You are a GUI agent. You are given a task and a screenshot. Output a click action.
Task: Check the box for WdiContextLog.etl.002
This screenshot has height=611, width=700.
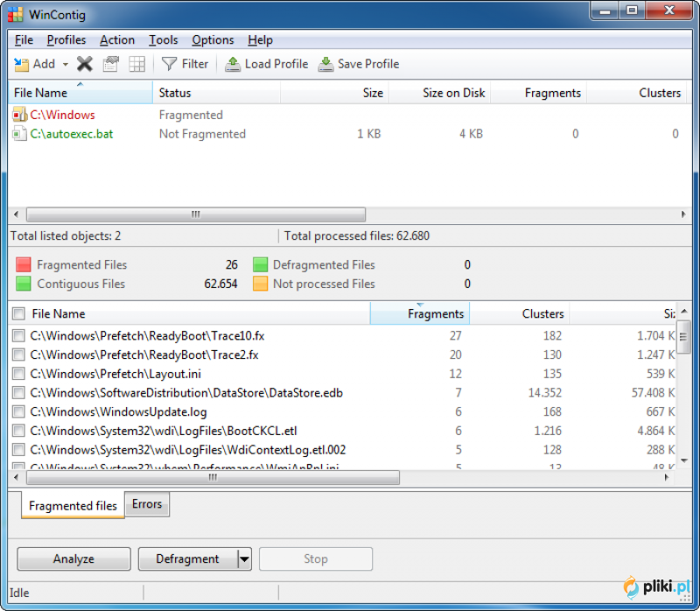pyautogui.click(x=18, y=449)
